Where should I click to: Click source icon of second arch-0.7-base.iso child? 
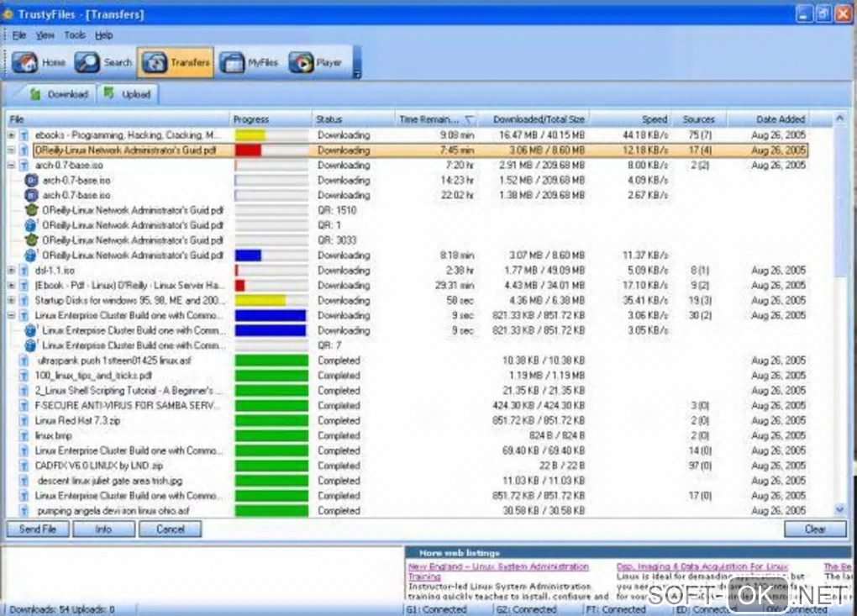(x=31, y=195)
